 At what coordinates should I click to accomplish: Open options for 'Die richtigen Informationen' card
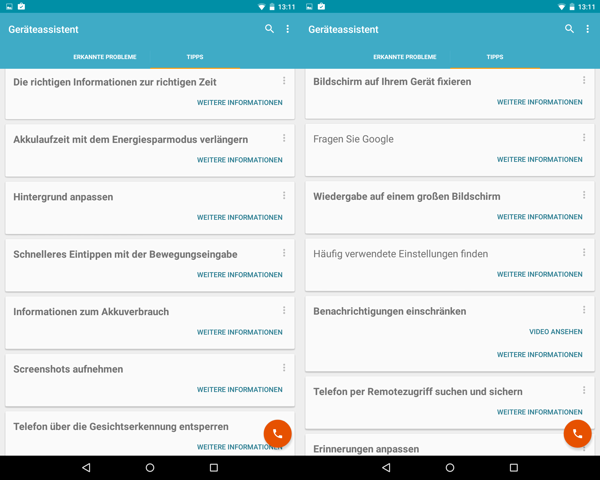click(284, 80)
